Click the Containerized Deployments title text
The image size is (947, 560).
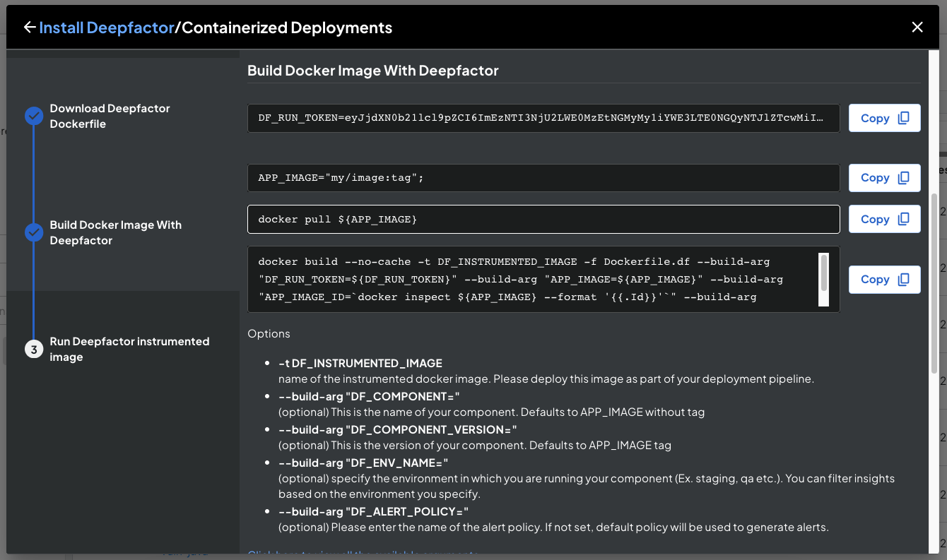pyautogui.click(x=287, y=28)
